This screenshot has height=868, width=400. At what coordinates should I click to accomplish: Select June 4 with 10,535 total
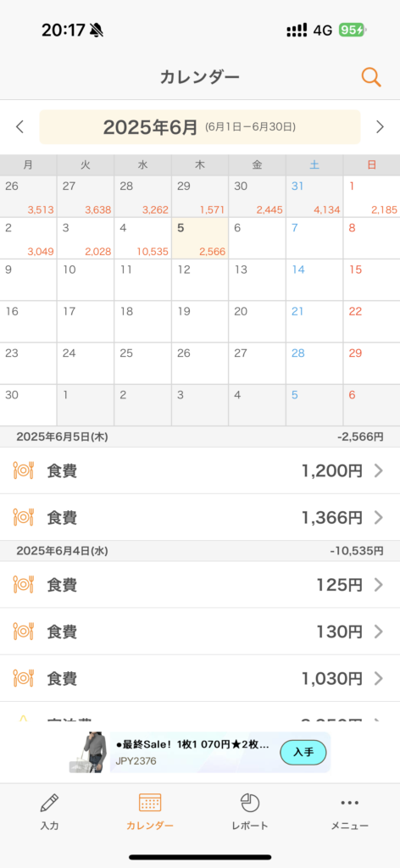142,238
